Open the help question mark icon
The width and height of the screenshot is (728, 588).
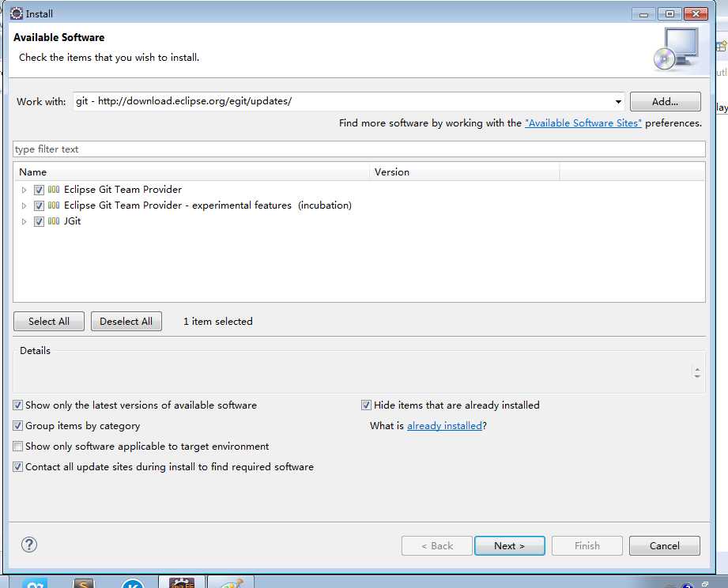coord(29,545)
